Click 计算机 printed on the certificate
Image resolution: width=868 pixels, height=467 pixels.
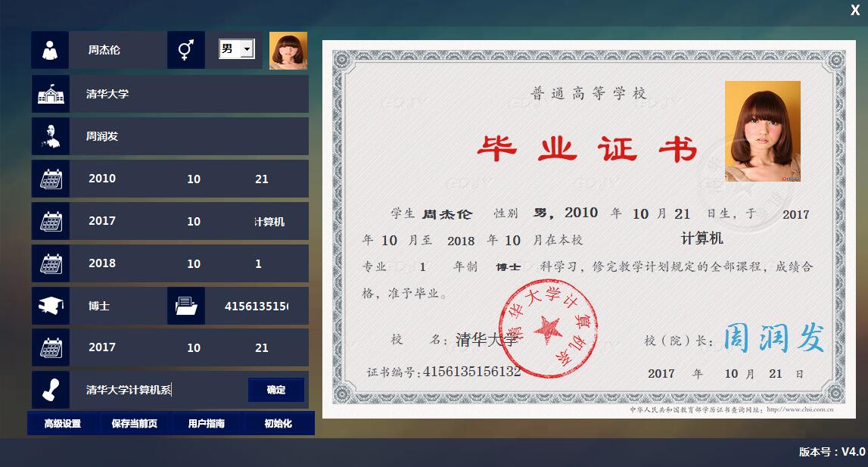tap(702, 238)
